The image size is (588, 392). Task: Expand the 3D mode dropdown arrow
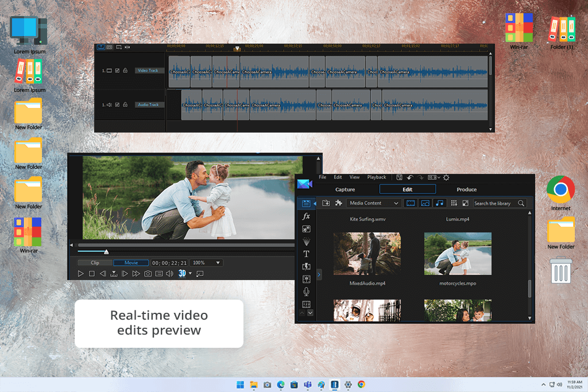(x=190, y=274)
